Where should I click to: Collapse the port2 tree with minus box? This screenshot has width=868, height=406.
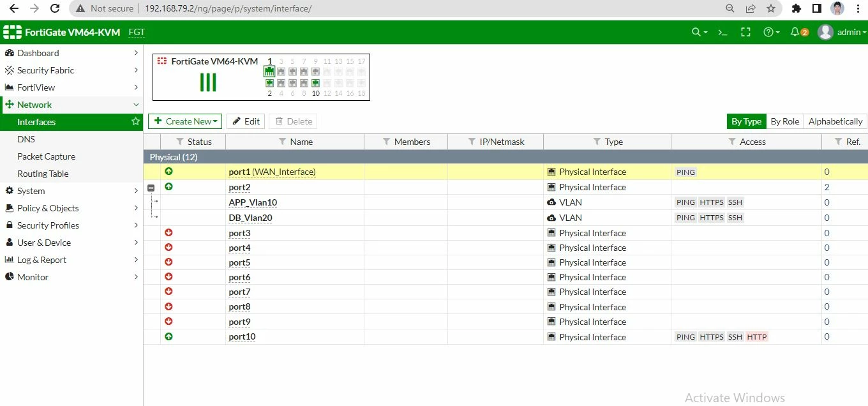[151, 188]
